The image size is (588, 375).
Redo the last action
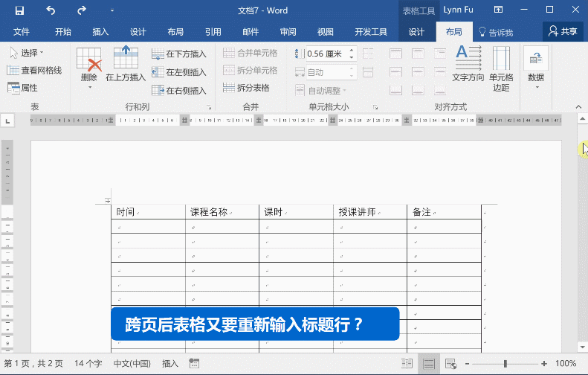tap(81, 10)
